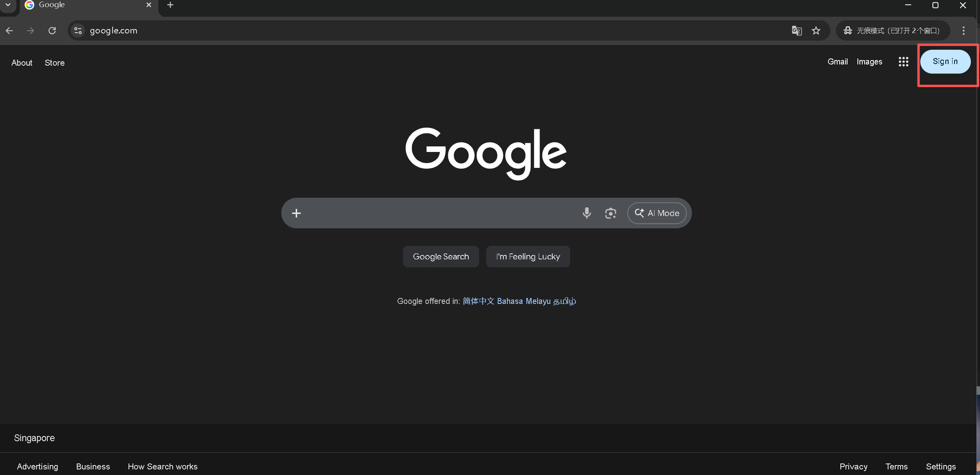Bookmark this page with the star icon
This screenshot has height=475, width=980.
(x=816, y=31)
